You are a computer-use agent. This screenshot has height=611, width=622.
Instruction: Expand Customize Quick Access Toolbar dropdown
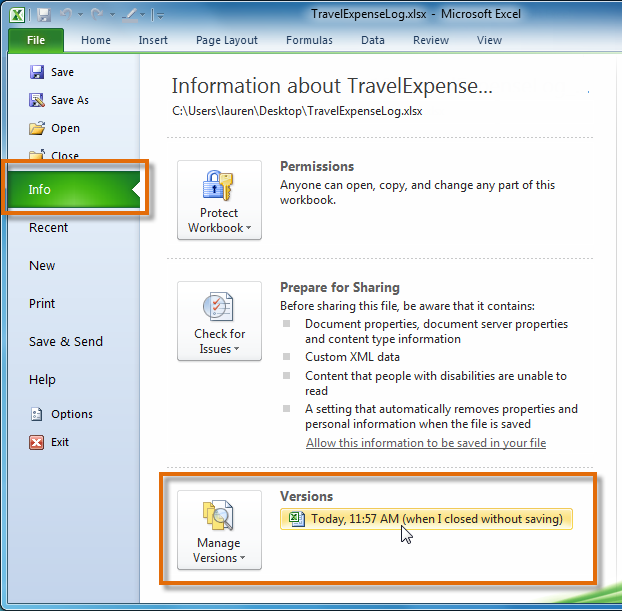point(160,16)
